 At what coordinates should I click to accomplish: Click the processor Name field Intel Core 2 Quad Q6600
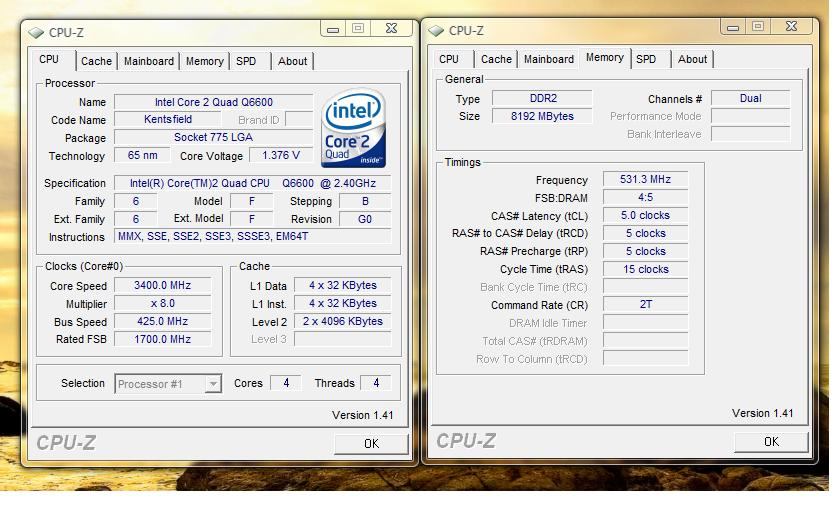pos(214,102)
